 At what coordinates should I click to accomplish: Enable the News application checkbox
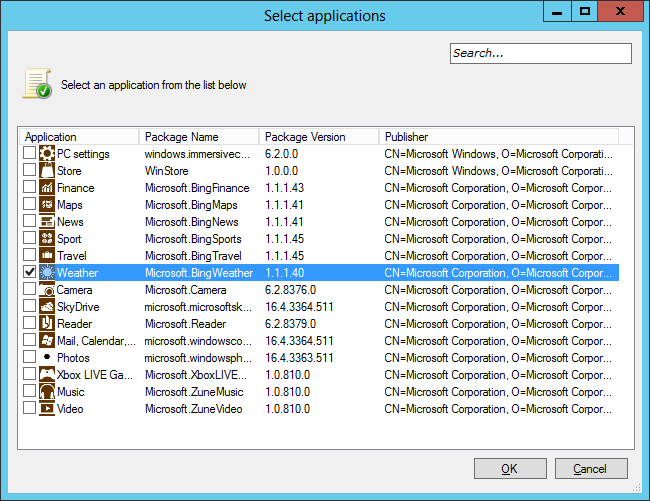(29, 222)
